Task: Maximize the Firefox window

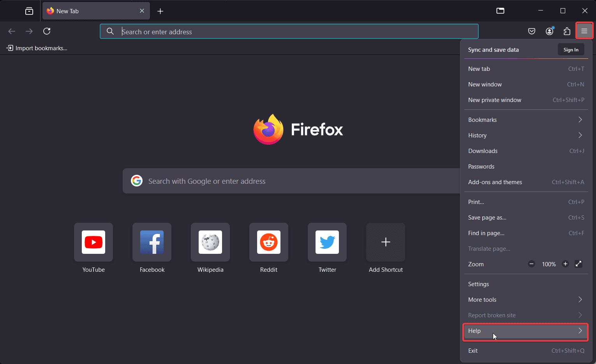Action: pos(563,11)
